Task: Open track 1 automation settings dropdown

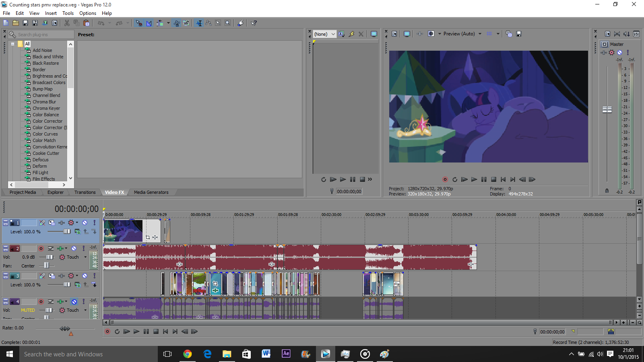Action: pos(77,222)
